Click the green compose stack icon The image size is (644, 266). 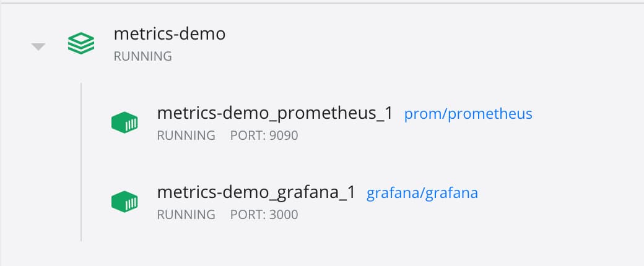tap(81, 43)
